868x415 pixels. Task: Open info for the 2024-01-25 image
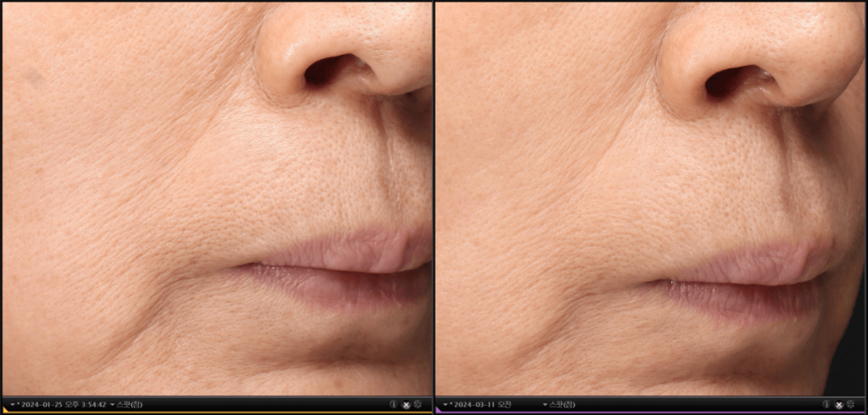click(x=393, y=405)
